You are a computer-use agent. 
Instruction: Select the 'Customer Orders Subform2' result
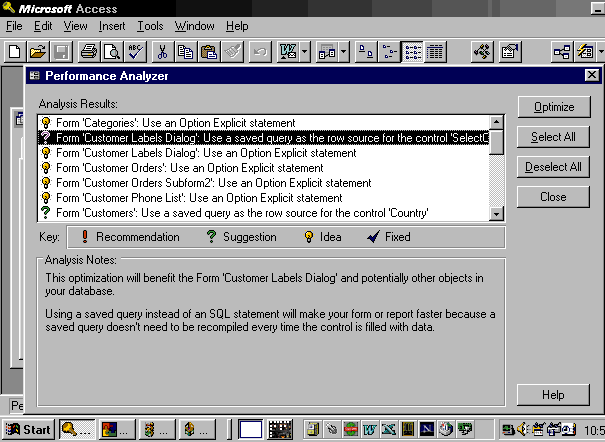213,183
